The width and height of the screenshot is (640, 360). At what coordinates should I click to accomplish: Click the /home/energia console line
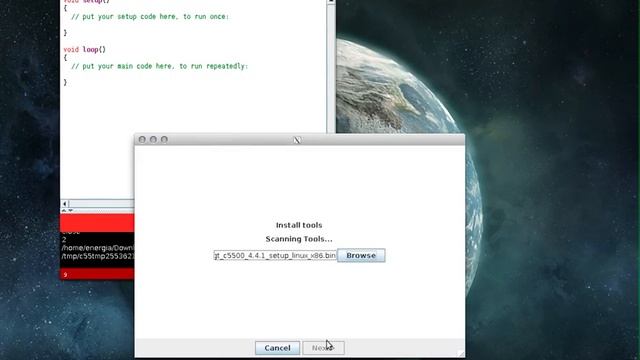pyautogui.click(x=98, y=248)
